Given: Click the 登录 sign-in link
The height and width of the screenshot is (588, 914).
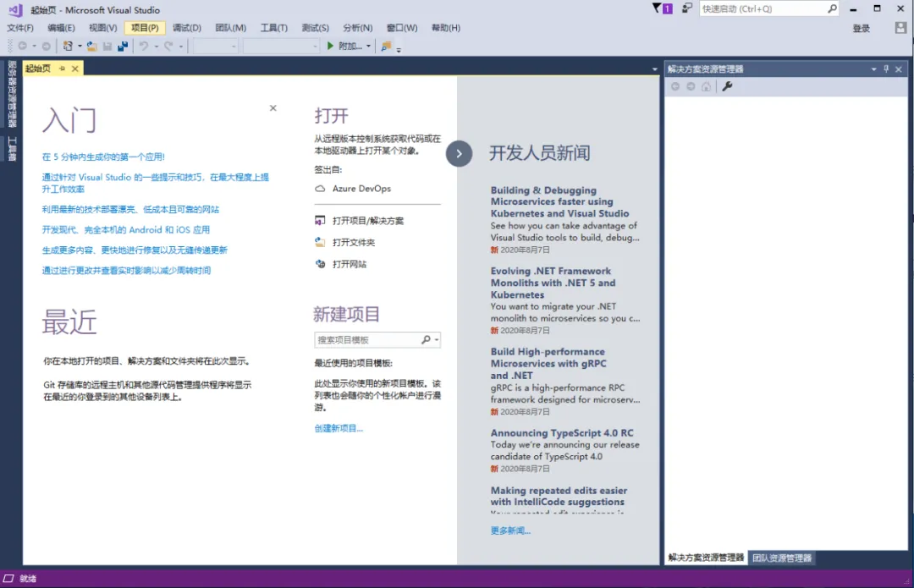Looking at the screenshot, I should 861,29.
